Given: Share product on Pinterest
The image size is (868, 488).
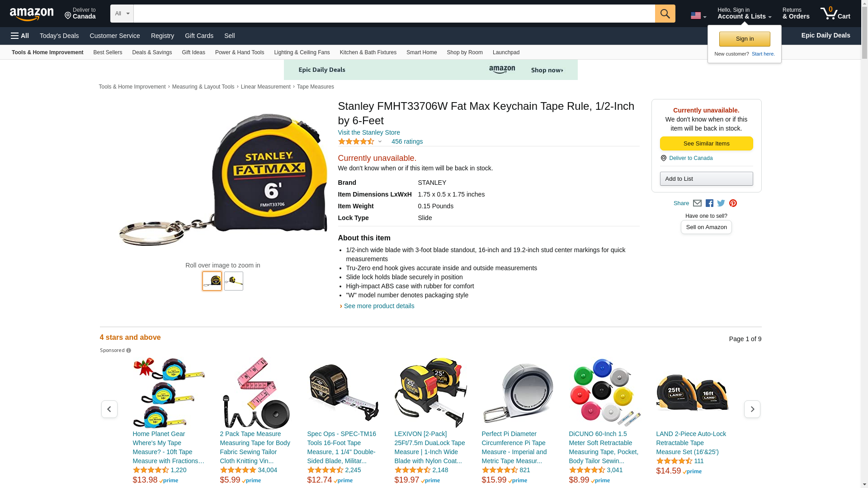Looking at the screenshot, I should point(733,203).
